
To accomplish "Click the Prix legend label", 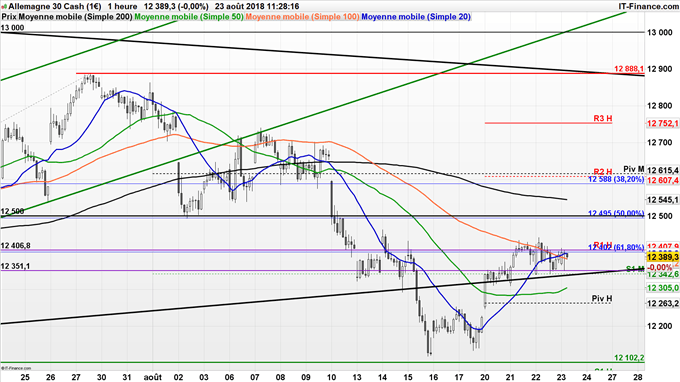I will coord(9,17).
